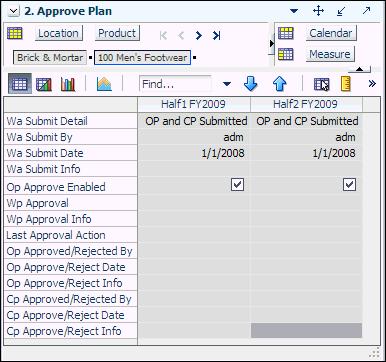386x362 pixels.
Task: Click the Calendar dimension button
Action: tap(331, 33)
